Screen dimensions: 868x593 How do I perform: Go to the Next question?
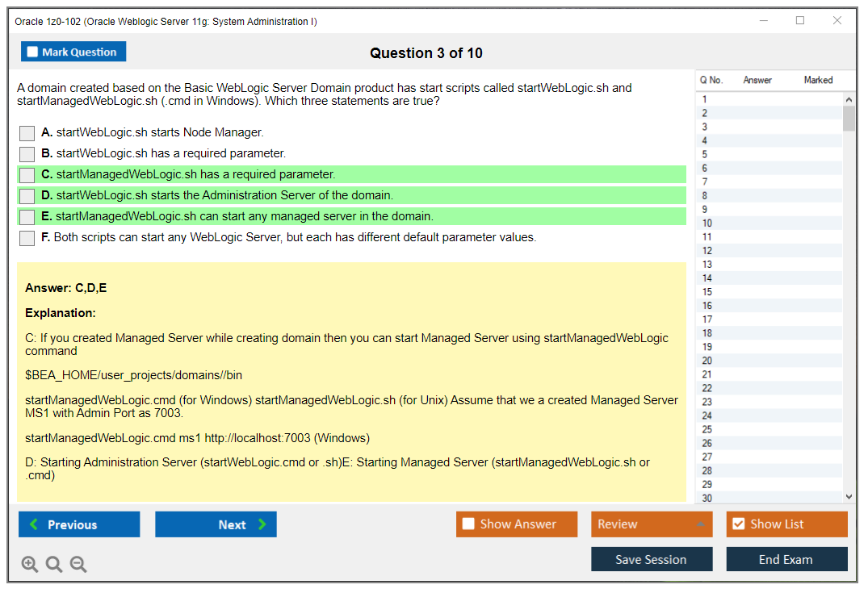216,524
